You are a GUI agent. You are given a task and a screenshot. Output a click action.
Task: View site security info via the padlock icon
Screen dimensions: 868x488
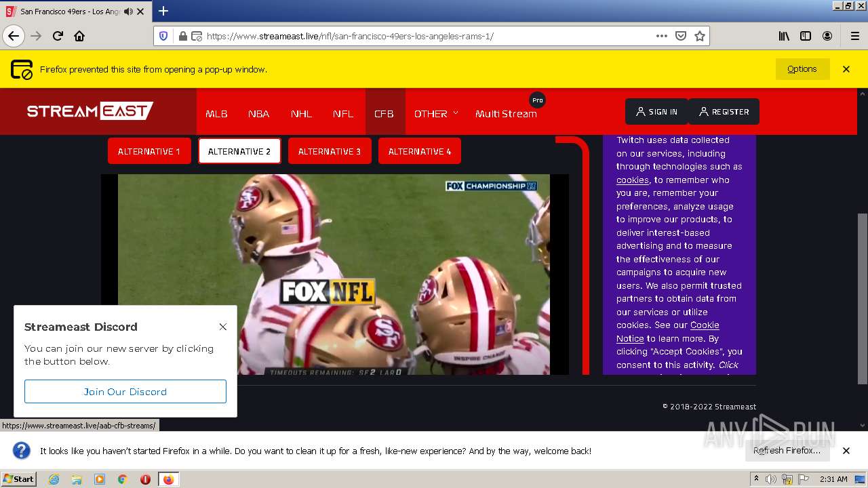pyautogui.click(x=182, y=36)
